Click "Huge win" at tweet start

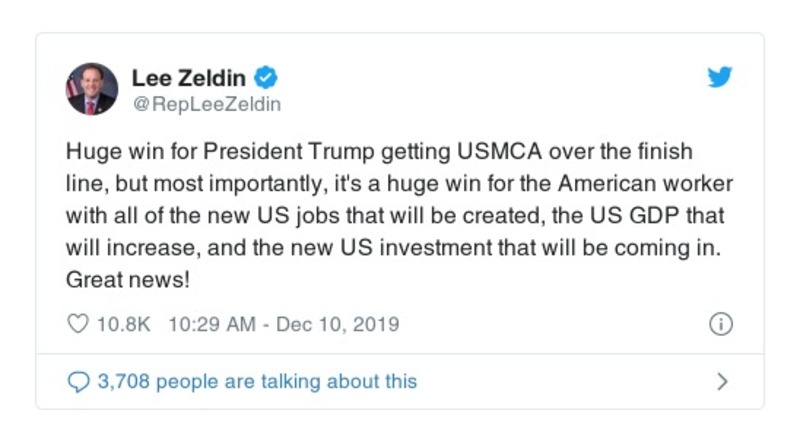(106, 151)
